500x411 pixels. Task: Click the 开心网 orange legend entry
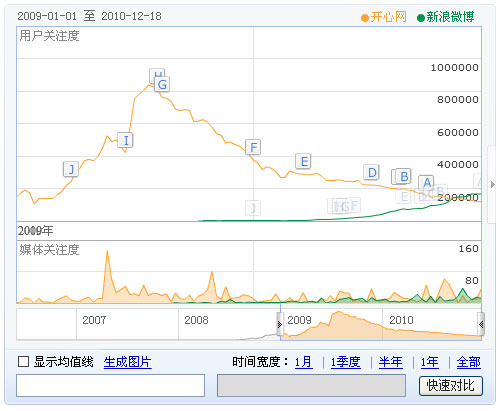coord(384,17)
